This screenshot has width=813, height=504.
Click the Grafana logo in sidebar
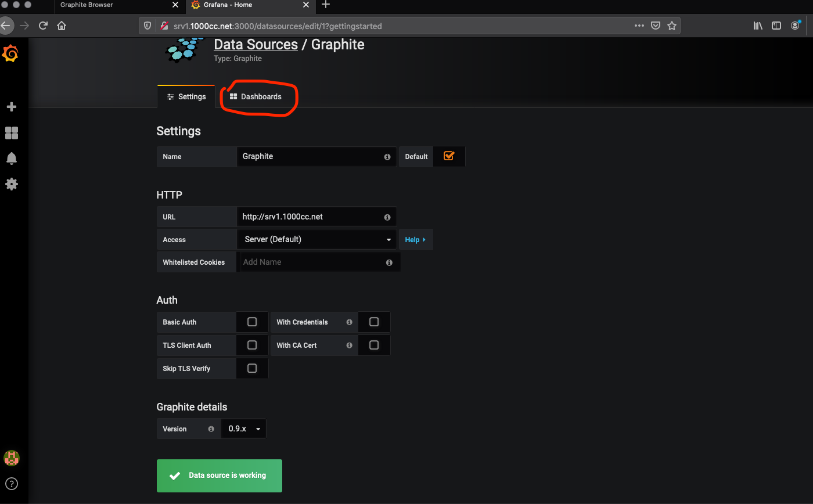point(10,54)
